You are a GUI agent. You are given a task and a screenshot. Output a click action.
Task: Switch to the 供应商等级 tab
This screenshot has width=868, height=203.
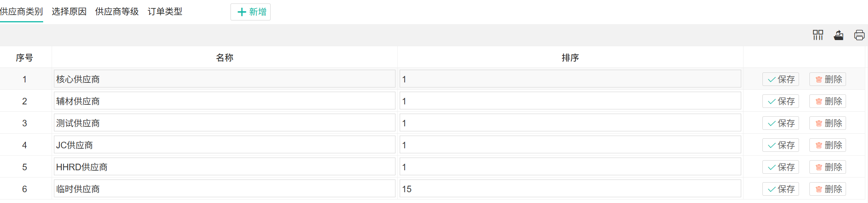coord(117,12)
